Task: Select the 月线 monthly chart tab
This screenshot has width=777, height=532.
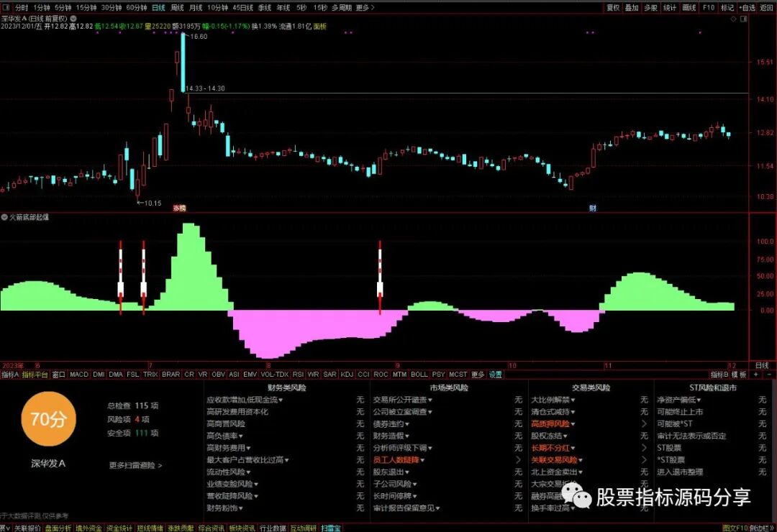Action: (196, 8)
